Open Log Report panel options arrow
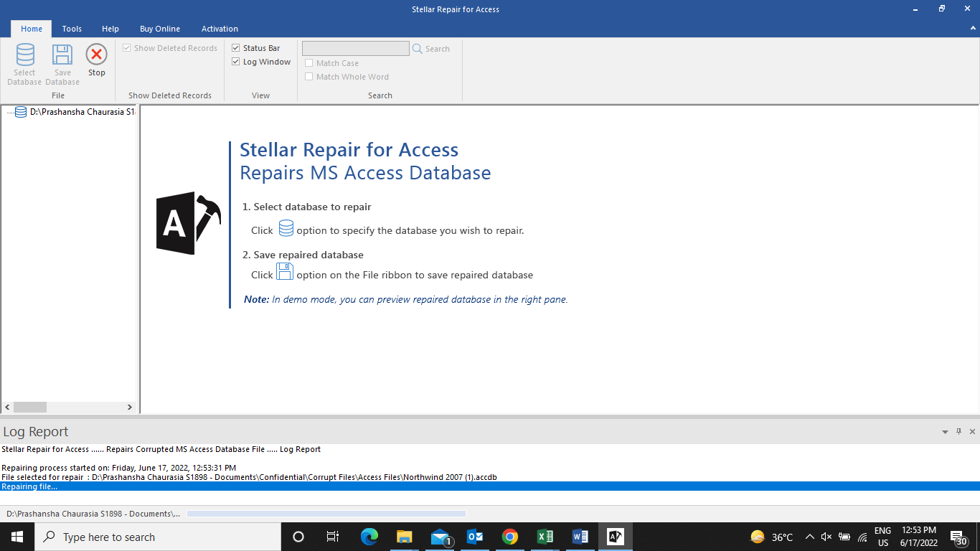Image resolution: width=980 pixels, height=551 pixels. [x=945, y=432]
